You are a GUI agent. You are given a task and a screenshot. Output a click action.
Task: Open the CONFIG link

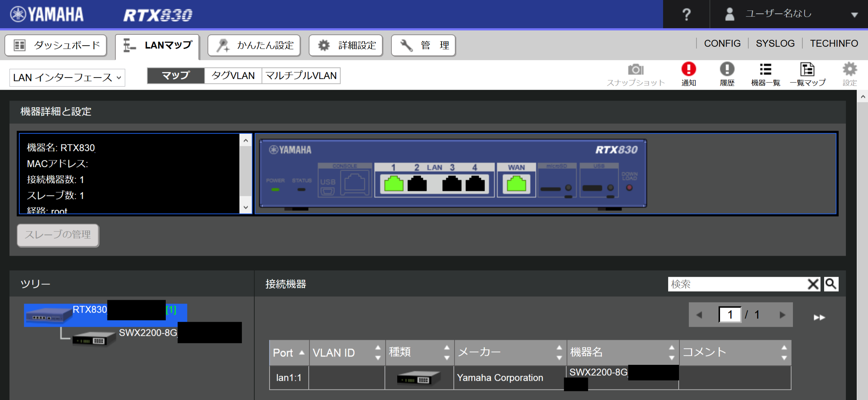point(722,44)
